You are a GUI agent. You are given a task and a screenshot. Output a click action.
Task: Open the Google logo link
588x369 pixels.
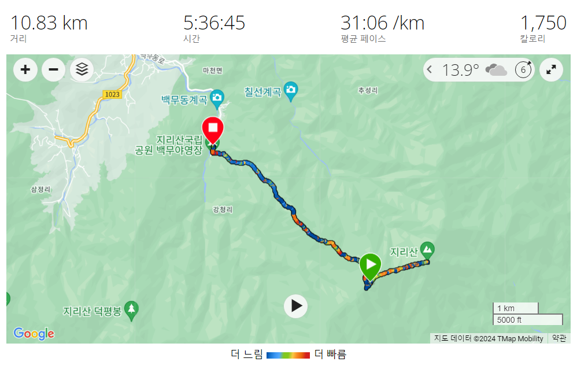34,333
